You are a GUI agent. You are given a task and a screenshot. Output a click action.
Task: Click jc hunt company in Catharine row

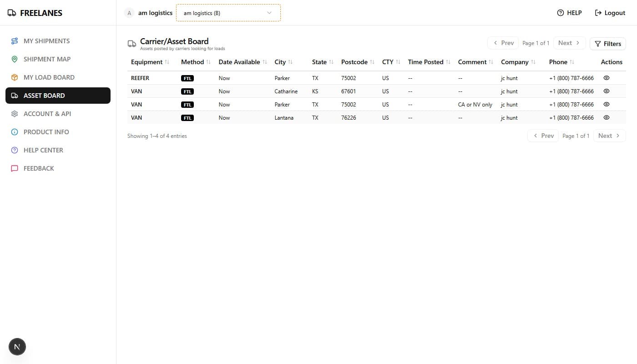click(x=509, y=91)
